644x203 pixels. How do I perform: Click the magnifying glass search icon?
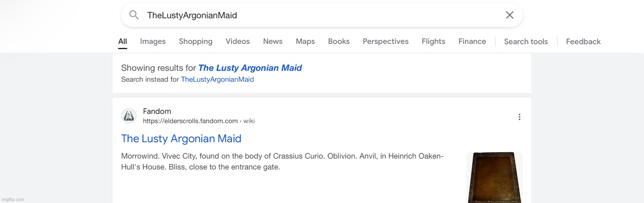[x=134, y=15]
